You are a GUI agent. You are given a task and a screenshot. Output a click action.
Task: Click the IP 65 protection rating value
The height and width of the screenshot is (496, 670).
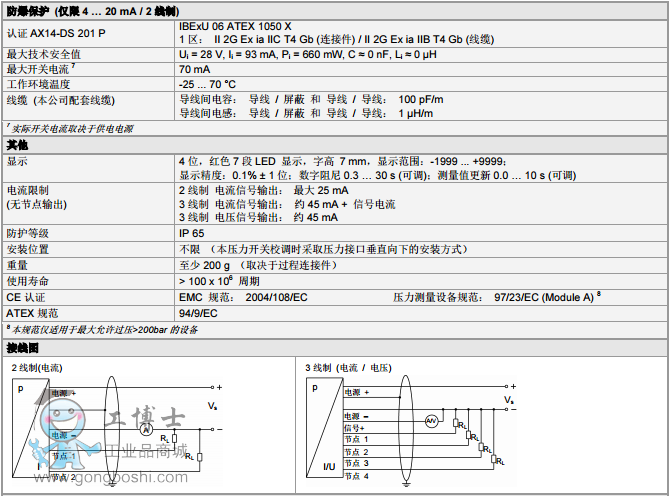tap(193, 232)
